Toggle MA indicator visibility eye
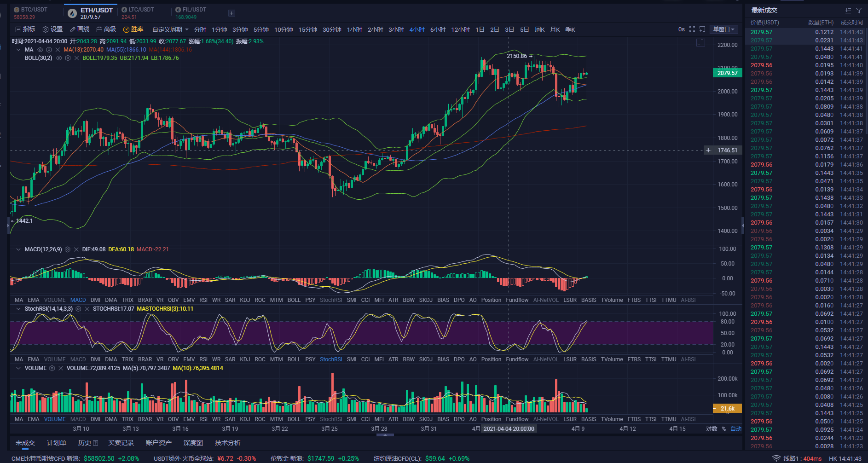Screen dimensions: 868x463 point(40,50)
